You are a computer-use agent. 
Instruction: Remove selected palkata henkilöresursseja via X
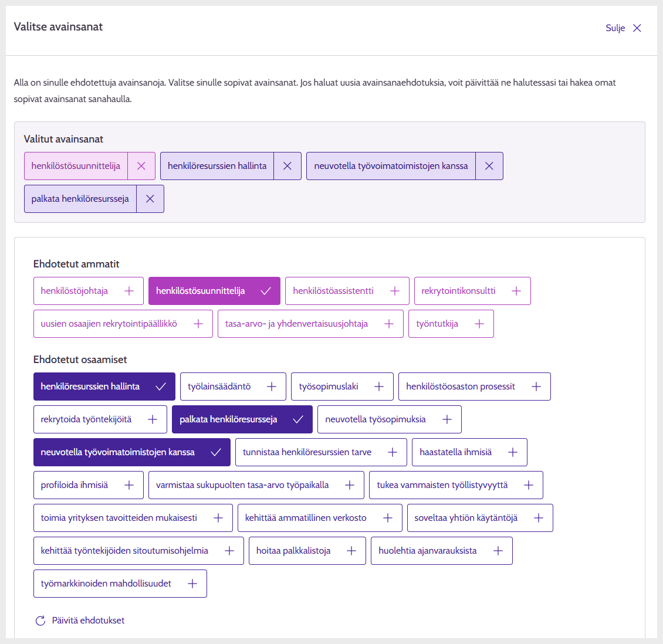coord(150,199)
